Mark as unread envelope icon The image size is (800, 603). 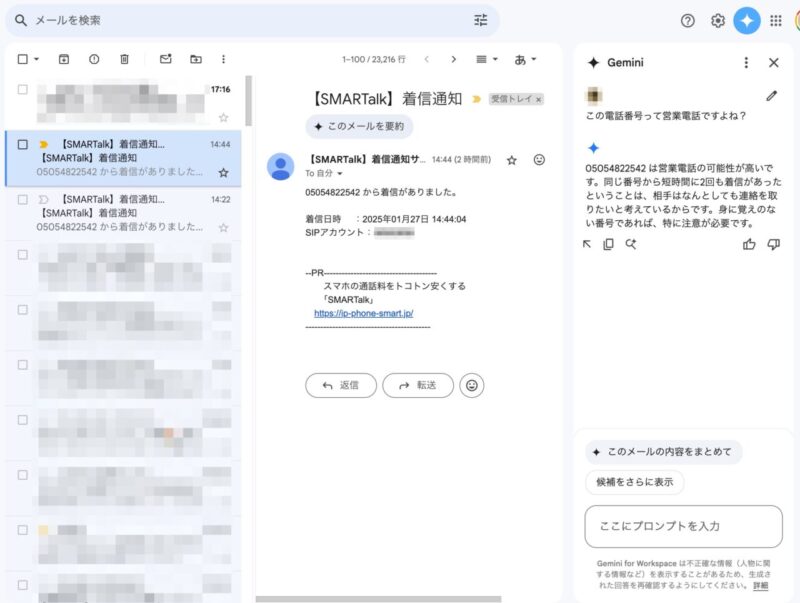click(166, 59)
